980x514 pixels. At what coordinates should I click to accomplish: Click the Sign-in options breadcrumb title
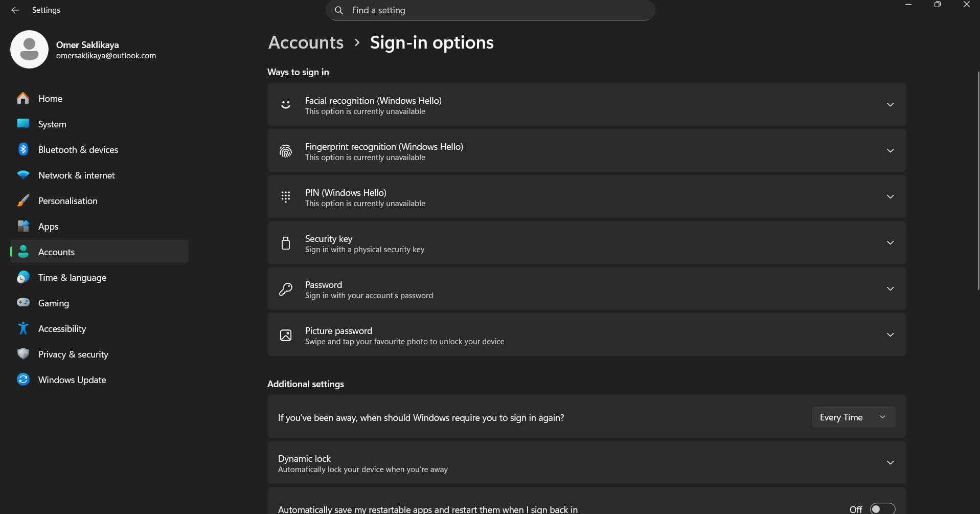coord(432,42)
